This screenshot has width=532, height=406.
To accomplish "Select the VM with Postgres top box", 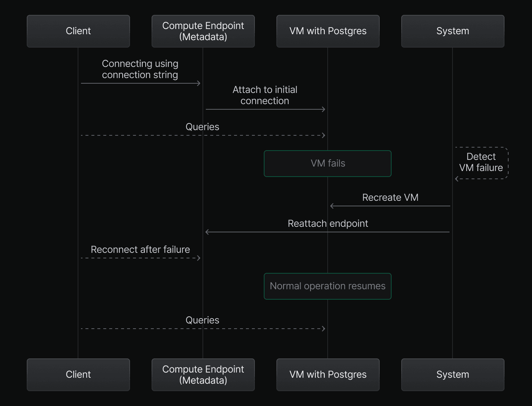I will tap(328, 31).
